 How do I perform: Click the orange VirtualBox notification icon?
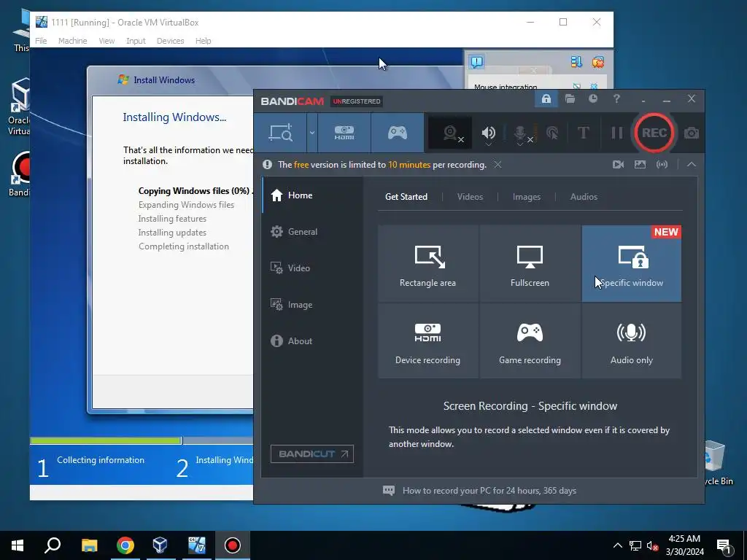[x=598, y=62]
